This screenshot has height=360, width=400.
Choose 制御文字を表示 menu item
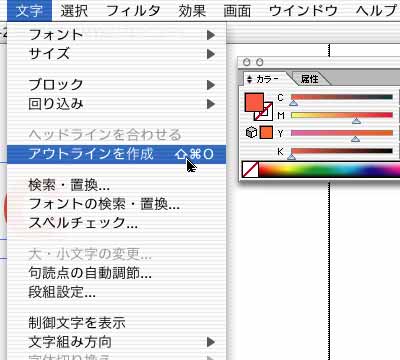click(117, 323)
